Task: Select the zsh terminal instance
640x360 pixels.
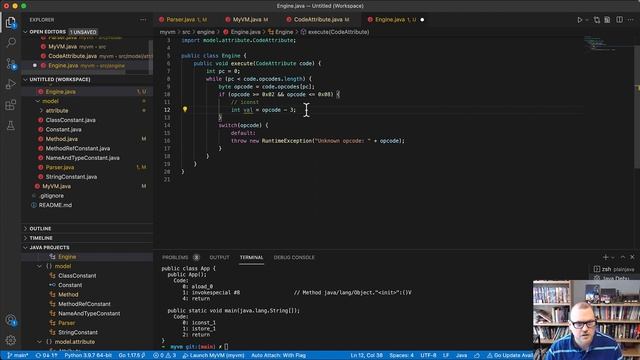Action: point(614,269)
